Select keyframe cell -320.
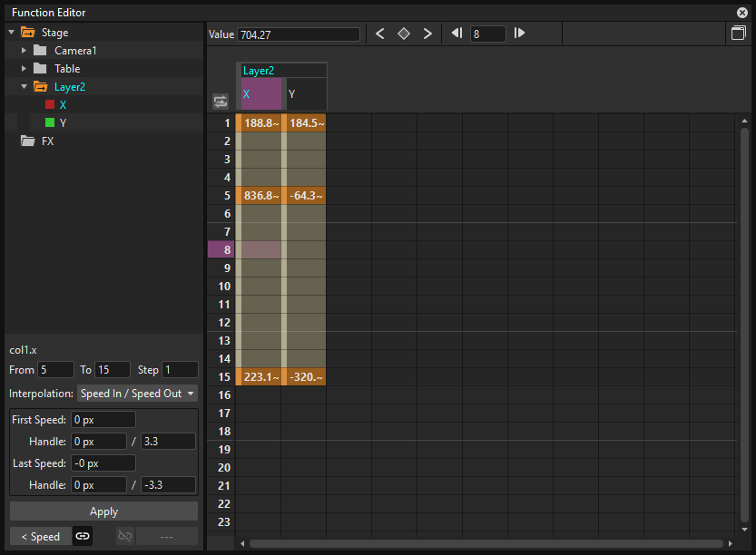756x555 pixels. 304,376
